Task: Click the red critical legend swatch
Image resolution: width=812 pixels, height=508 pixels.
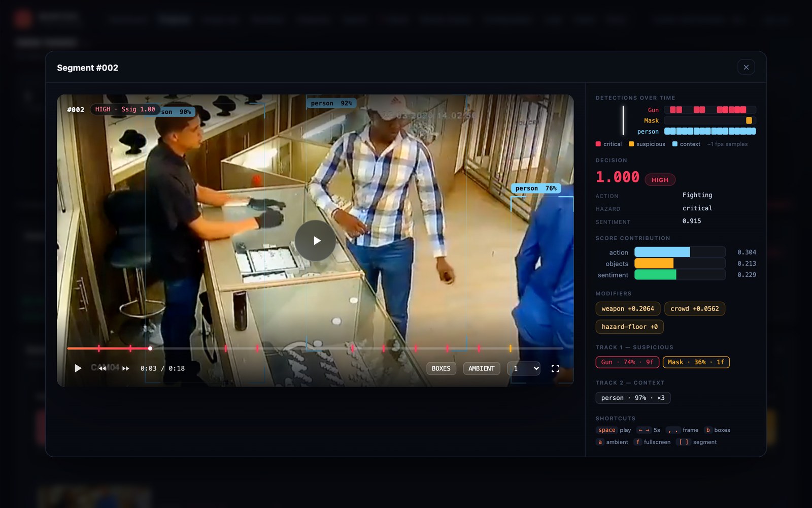Action: pos(598,144)
